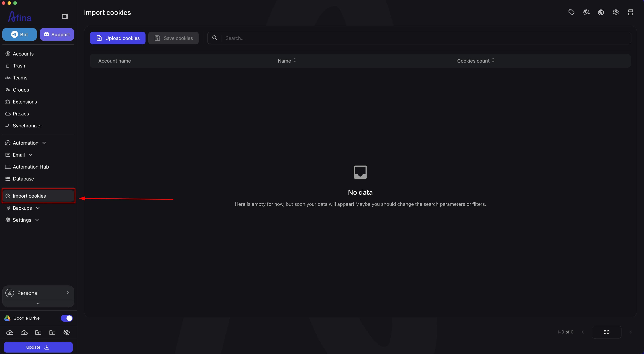Go to the previous page arrow
Viewport: 644px width, 354px height.
pos(583,332)
